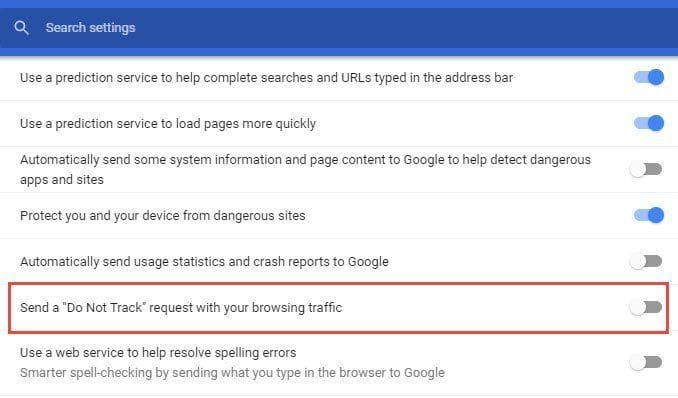Enable usage statistics and crash reports toggle

[646, 261]
